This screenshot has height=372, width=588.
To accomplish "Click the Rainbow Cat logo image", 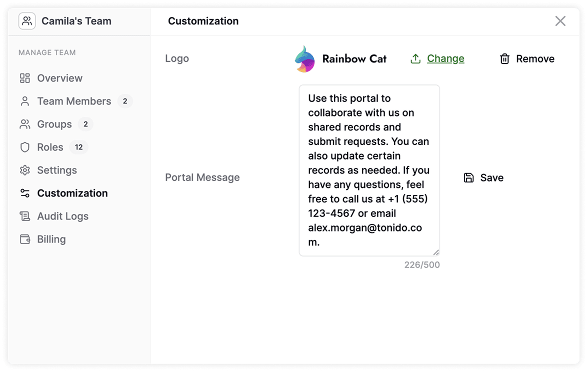I will coord(305,59).
